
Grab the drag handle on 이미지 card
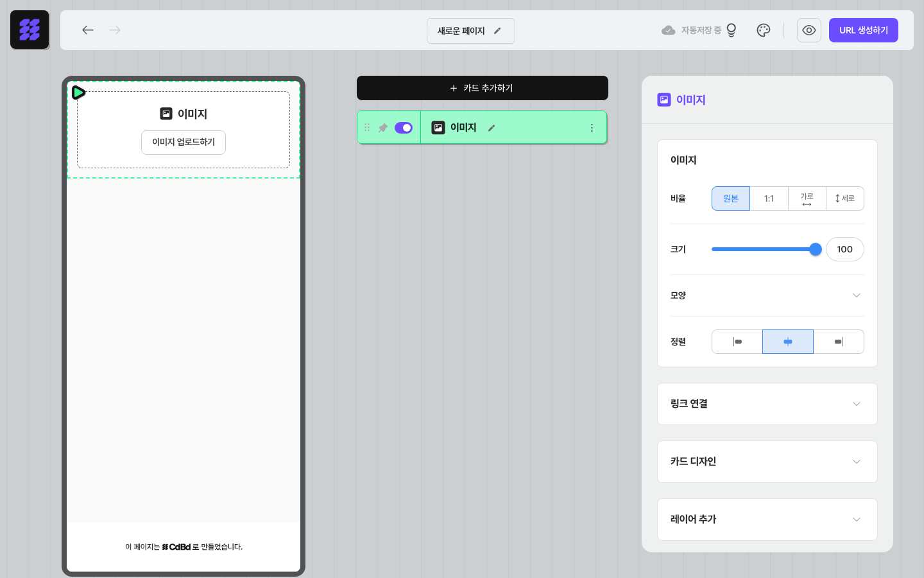pos(367,128)
